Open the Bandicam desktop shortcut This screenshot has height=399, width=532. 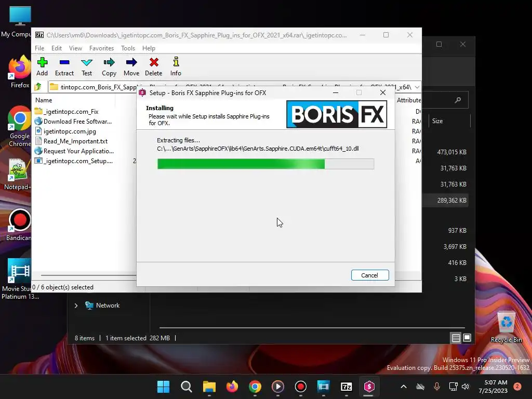point(19,225)
